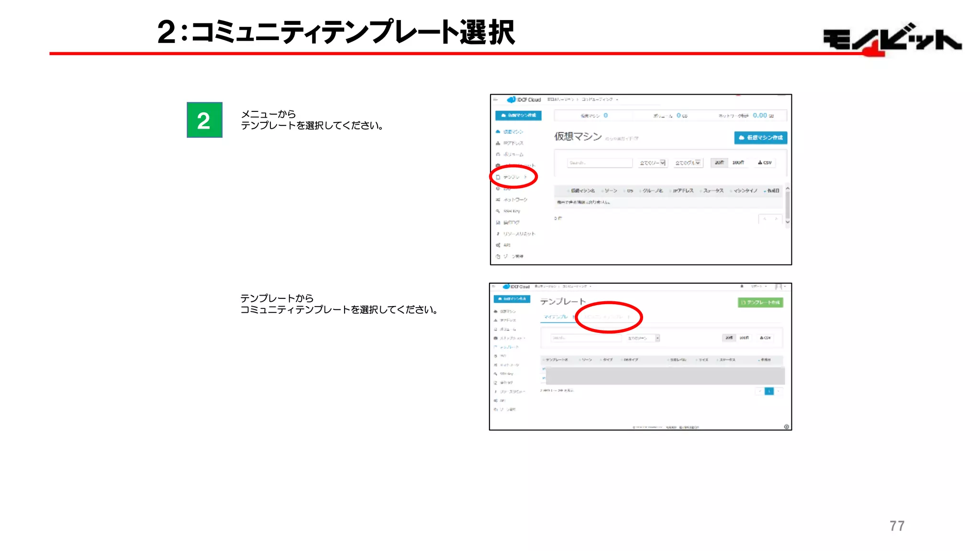Open zone dropdown on the template page
The image size is (980, 551).
coord(644,338)
